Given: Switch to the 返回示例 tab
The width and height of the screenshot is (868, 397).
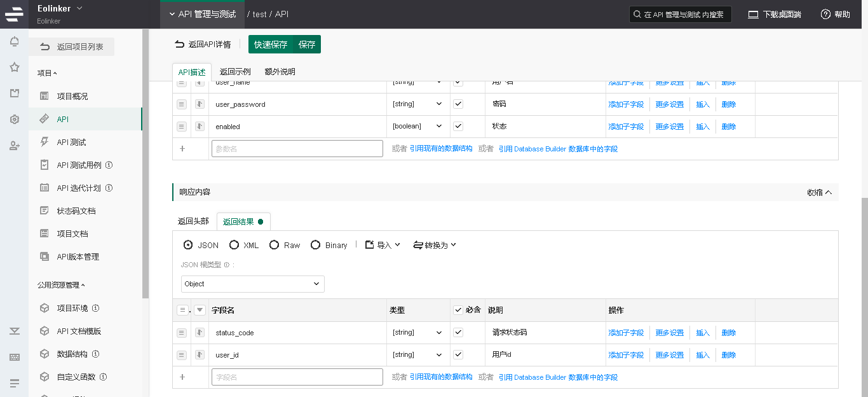Looking at the screenshot, I should 235,72.
